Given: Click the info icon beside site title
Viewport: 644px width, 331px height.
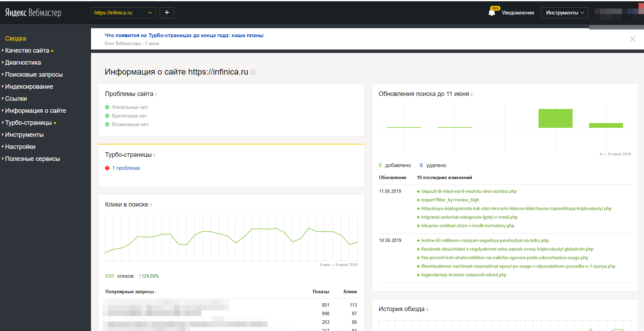Looking at the screenshot, I should [x=253, y=72].
